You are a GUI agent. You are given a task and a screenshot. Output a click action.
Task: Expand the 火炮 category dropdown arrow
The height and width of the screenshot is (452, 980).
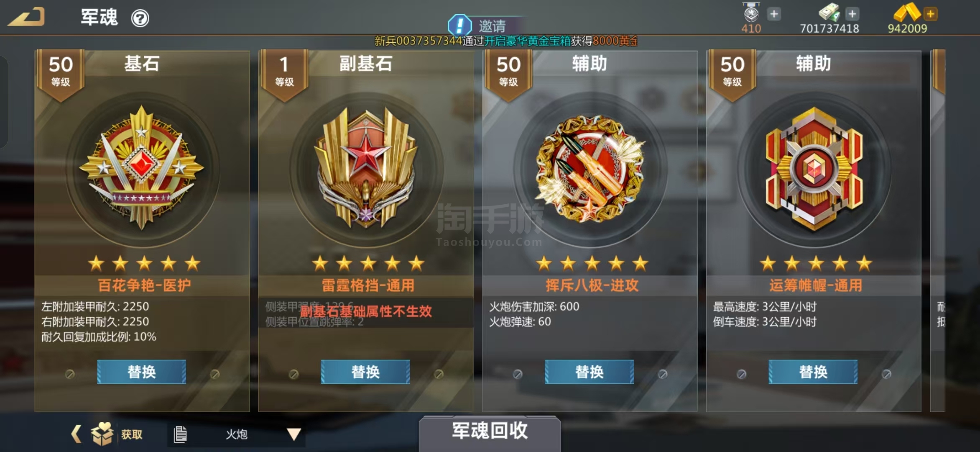coord(294,434)
